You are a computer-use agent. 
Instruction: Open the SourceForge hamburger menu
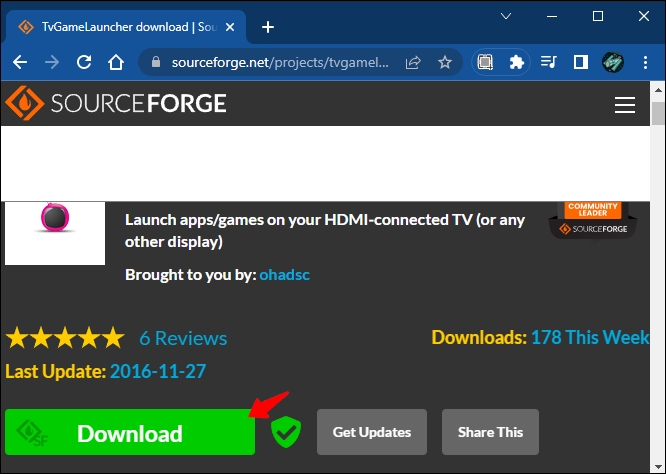click(625, 105)
